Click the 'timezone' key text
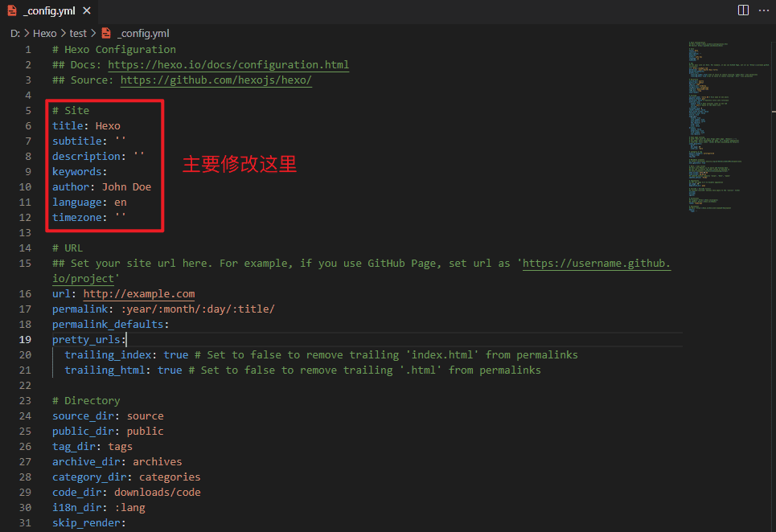The width and height of the screenshot is (776, 532). tap(76, 218)
